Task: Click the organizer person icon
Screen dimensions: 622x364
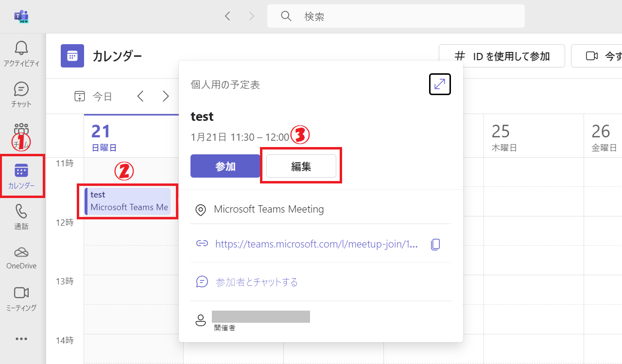Action: pyautogui.click(x=200, y=320)
